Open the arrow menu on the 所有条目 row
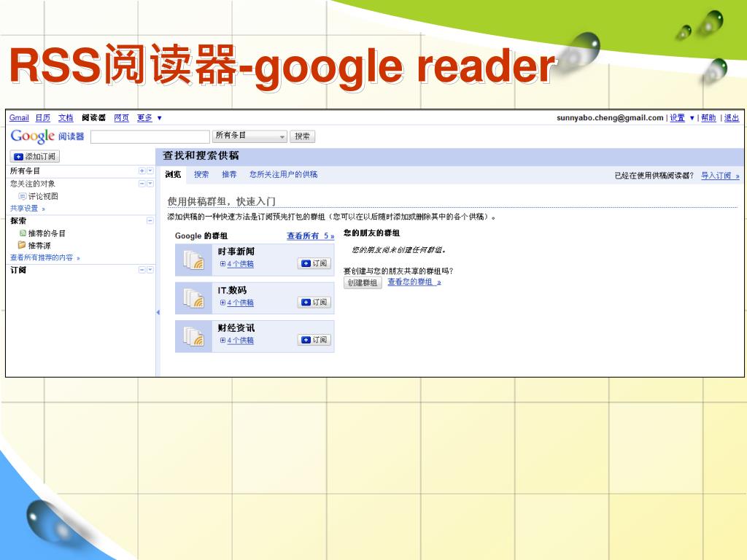747x560 pixels. point(150,171)
